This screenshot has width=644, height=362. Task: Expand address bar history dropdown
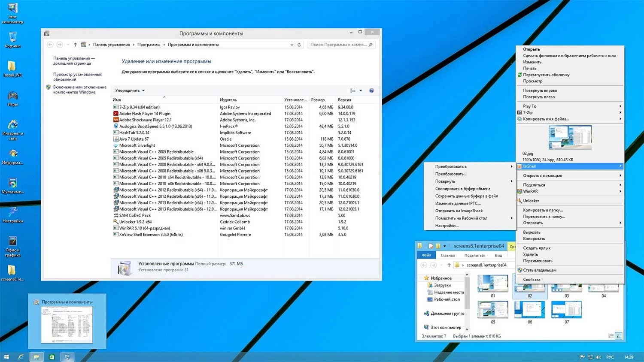pyautogui.click(x=292, y=45)
